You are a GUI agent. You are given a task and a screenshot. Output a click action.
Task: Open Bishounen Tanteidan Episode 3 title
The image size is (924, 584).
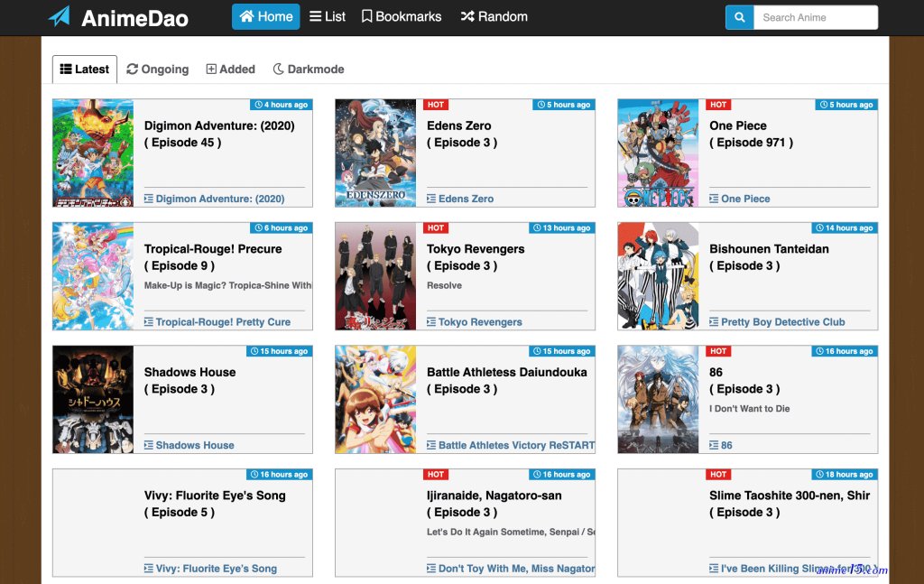click(769, 257)
